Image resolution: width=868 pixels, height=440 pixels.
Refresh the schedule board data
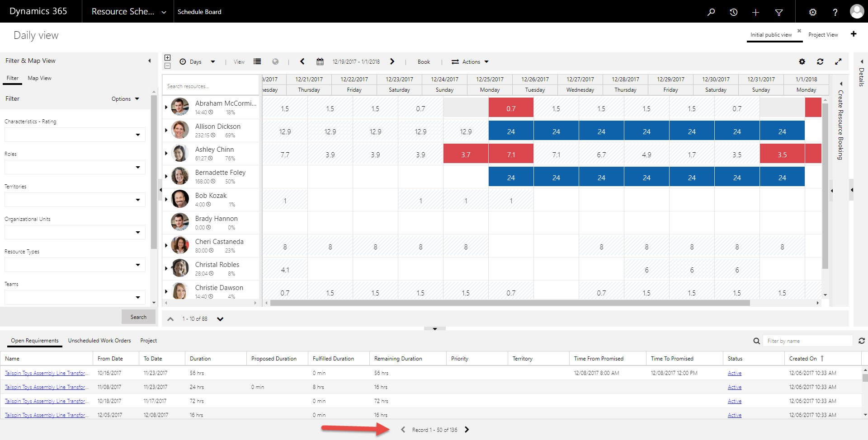point(821,61)
